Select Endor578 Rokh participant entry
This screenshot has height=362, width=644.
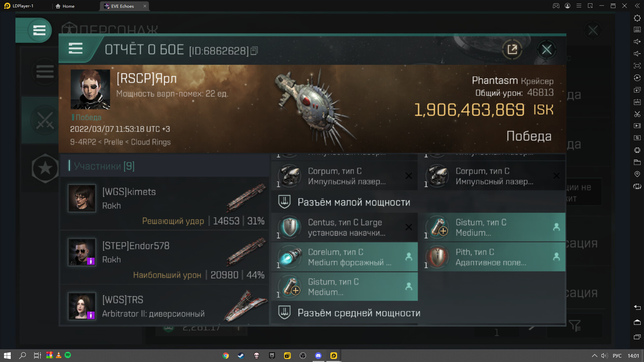[165, 257]
